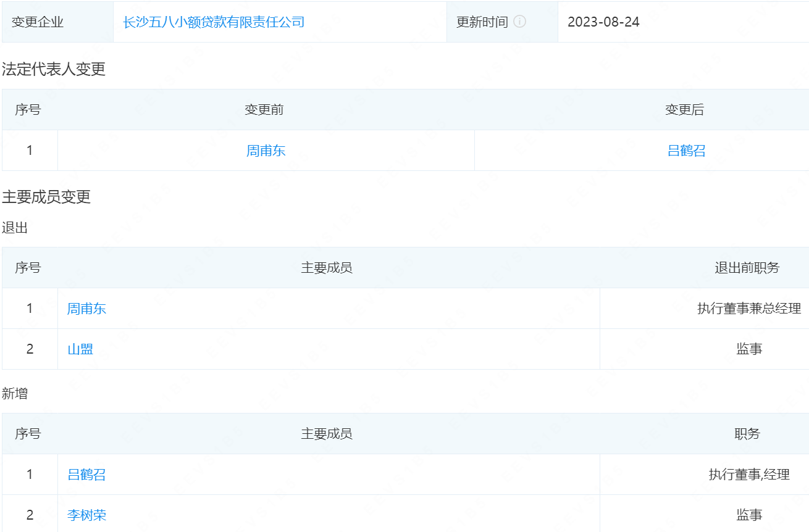The height and width of the screenshot is (532, 809).
Task: Click the 变更后 column header
Action: [684, 110]
